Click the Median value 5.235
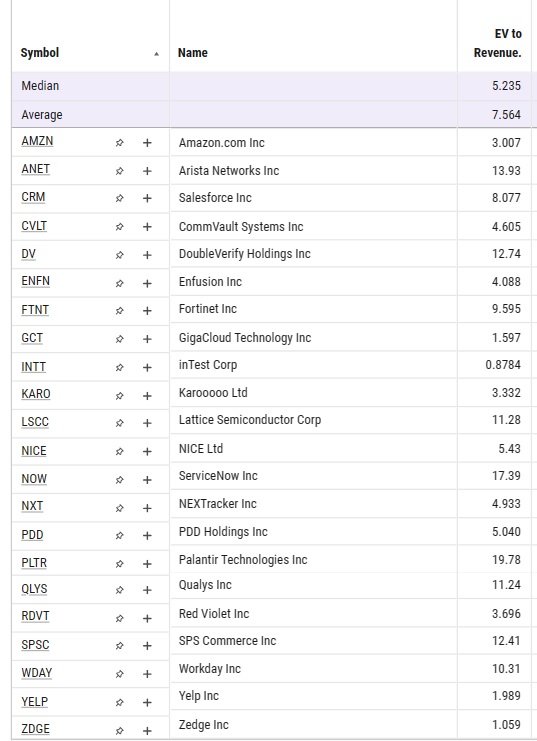Screen dimensions: 537x741 (506, 86)
